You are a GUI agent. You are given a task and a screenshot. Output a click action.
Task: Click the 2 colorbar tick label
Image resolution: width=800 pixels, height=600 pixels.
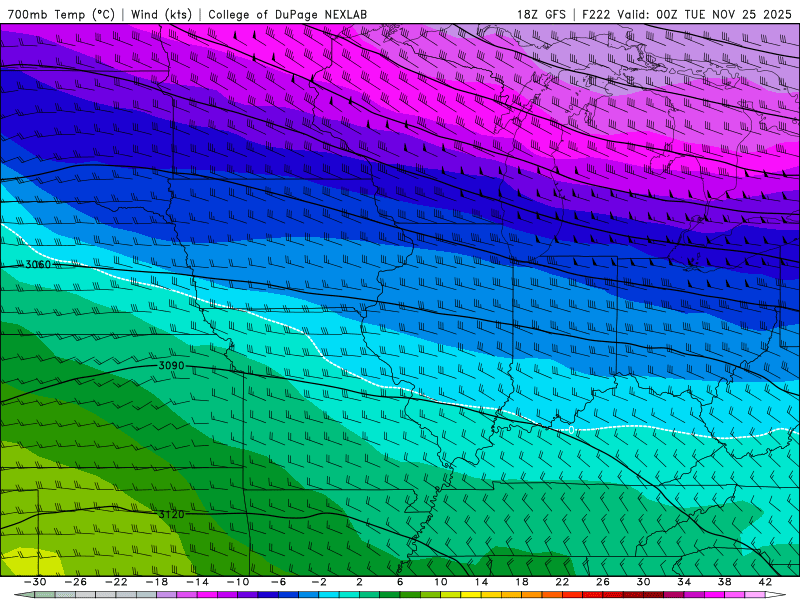(360, 582)
